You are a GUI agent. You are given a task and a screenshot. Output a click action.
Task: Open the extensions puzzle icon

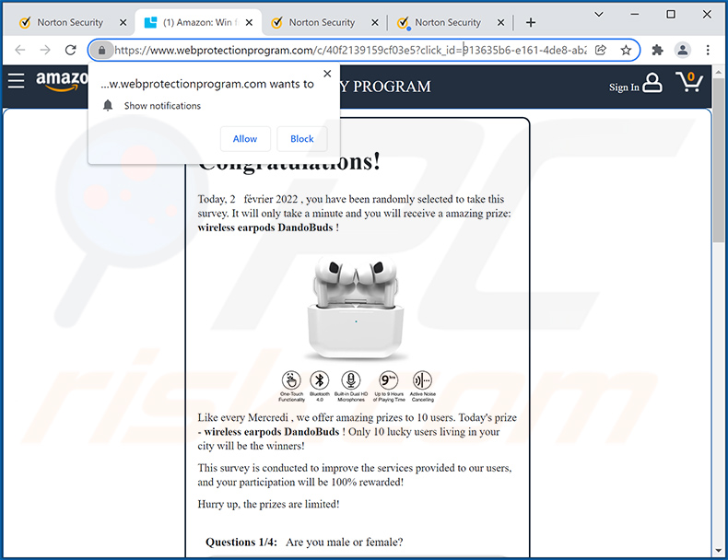[x=657, y=50]
